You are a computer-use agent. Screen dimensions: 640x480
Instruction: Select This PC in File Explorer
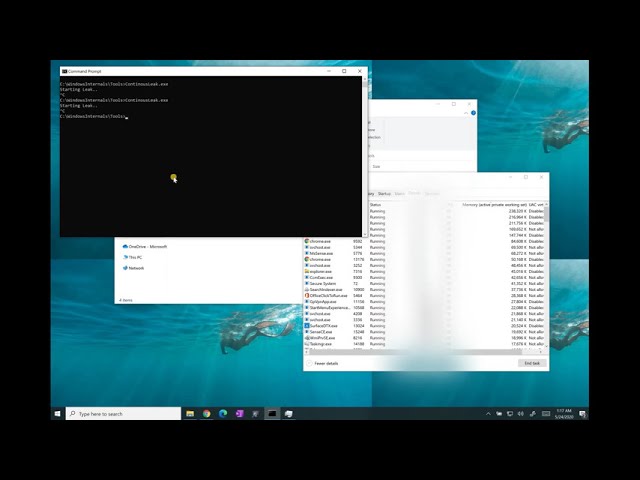pos(133,257)
